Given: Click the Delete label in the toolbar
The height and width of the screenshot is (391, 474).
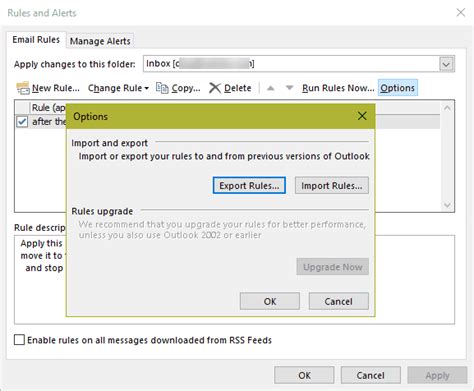Looking at the screenshot, I should [x=238, y=88].
